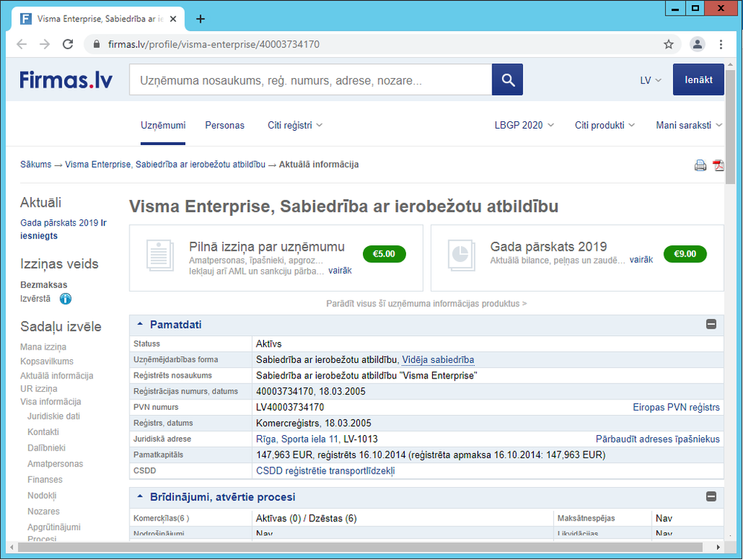Open Amatpersonas in sidebar

[x=55, y=464]
